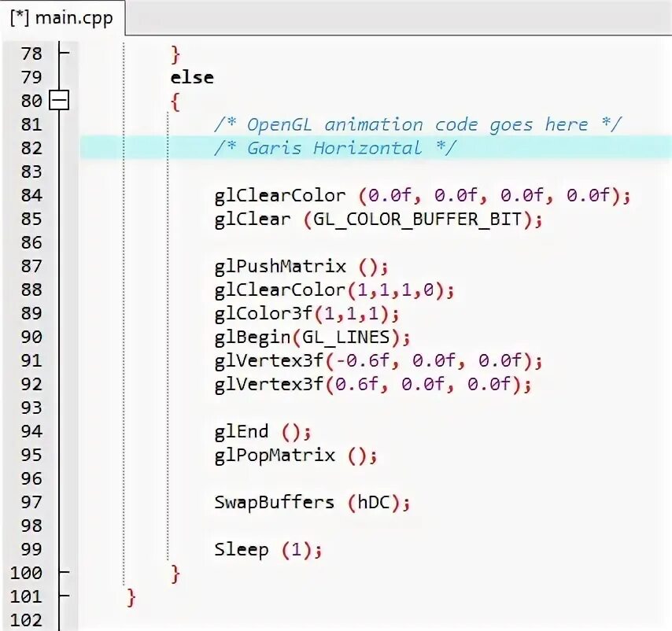Click SwapBuffers (hDC) statement
This screenshot has height=631, width=672.
click(x=312, y=502)
